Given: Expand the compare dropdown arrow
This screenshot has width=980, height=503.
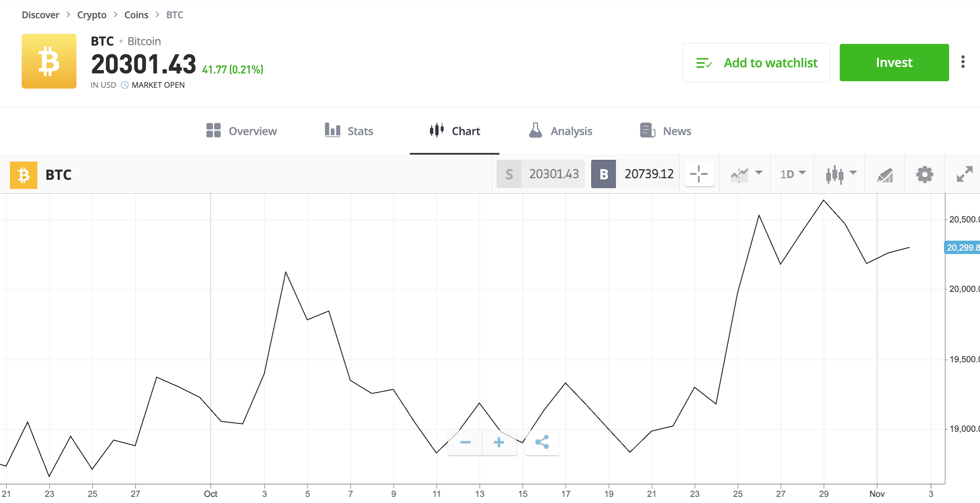Looking at the screenshot, I should click(759, 173).
